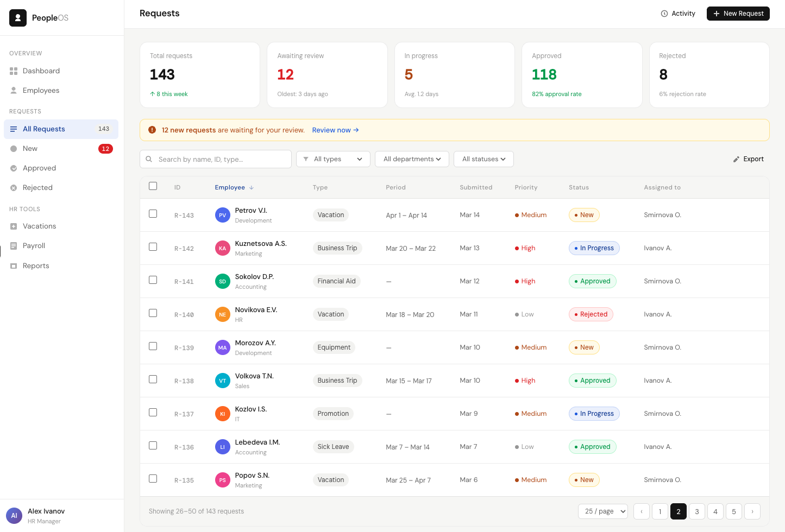Click the Rejected status of R-140
This screenshot has height=532, width=785.
coord(591,314)
